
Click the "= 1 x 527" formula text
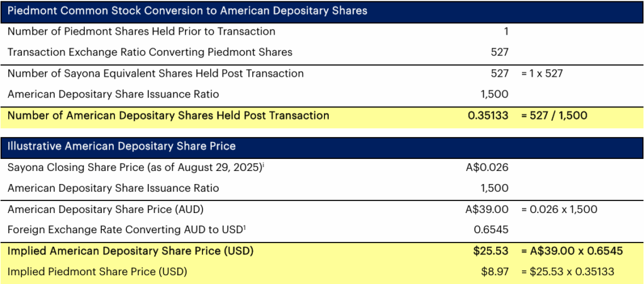coord(541,74)
